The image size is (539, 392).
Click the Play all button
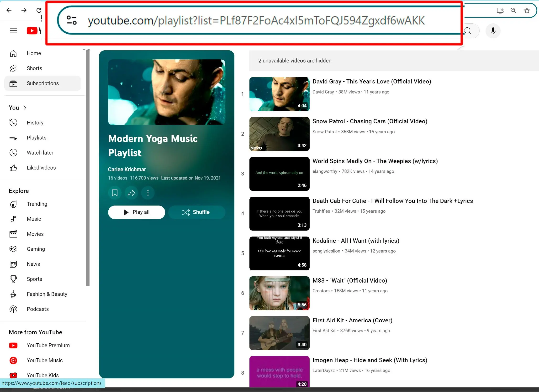click(137, 212)
